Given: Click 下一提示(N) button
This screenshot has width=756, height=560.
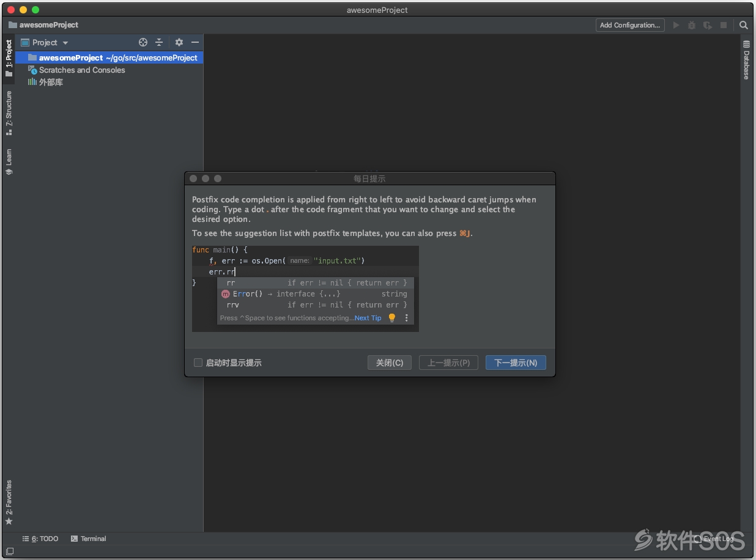Looking at the screenshot, I should point(516,363).
